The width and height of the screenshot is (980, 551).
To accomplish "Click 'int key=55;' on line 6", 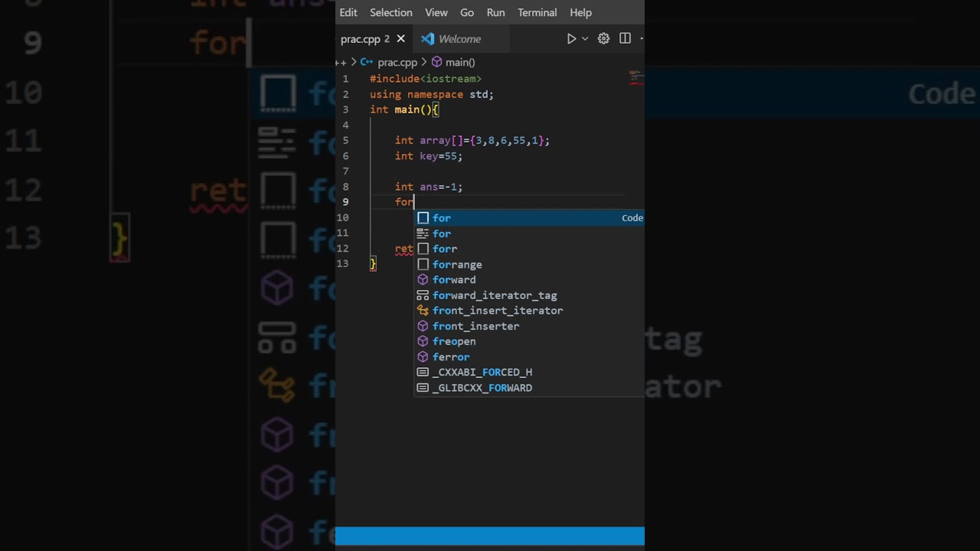I will [429, 156].
